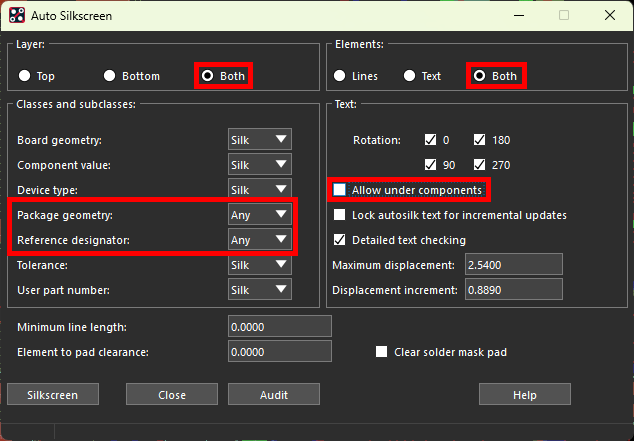Enable Allow under components checkbox

tap(340, 190)
